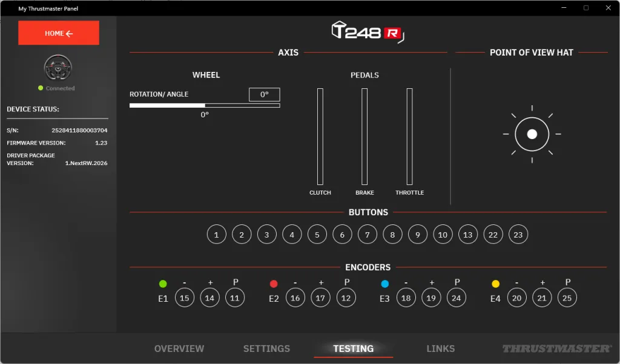
Task: Click the rotation angle 0° value box
Action: [264, 94]
